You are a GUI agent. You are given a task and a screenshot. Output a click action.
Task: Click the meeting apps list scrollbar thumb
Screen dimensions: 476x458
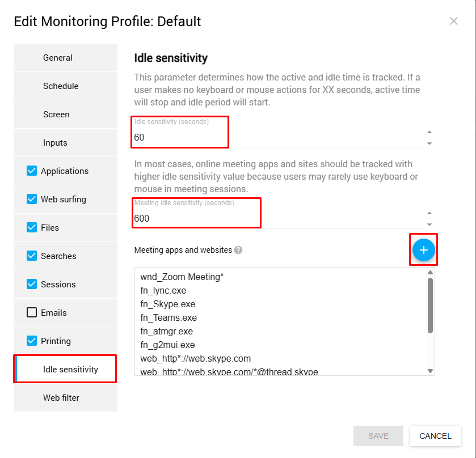click(430, 305)
